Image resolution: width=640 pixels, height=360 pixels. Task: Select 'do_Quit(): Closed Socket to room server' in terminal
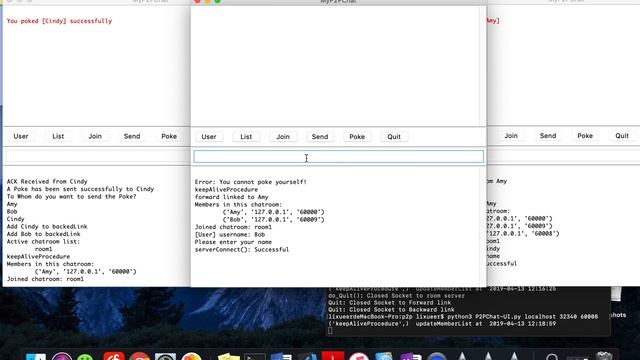396,296
